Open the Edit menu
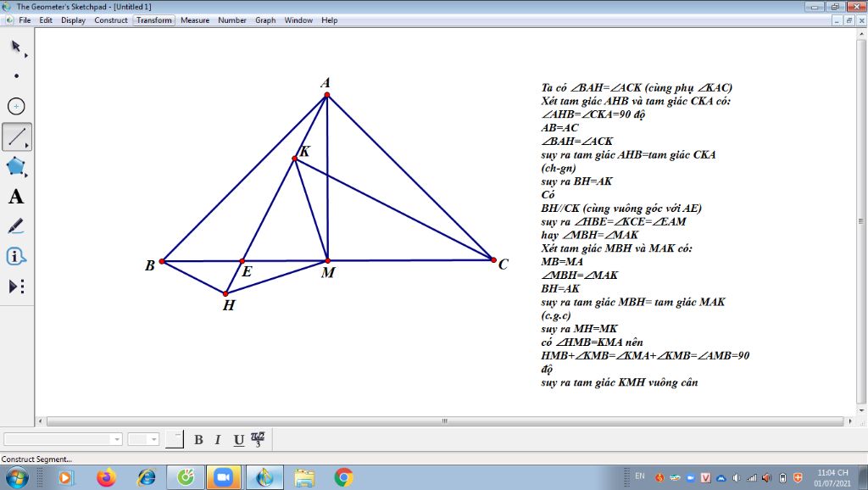The width and height of the screenshot is (868, 490). 46,20
